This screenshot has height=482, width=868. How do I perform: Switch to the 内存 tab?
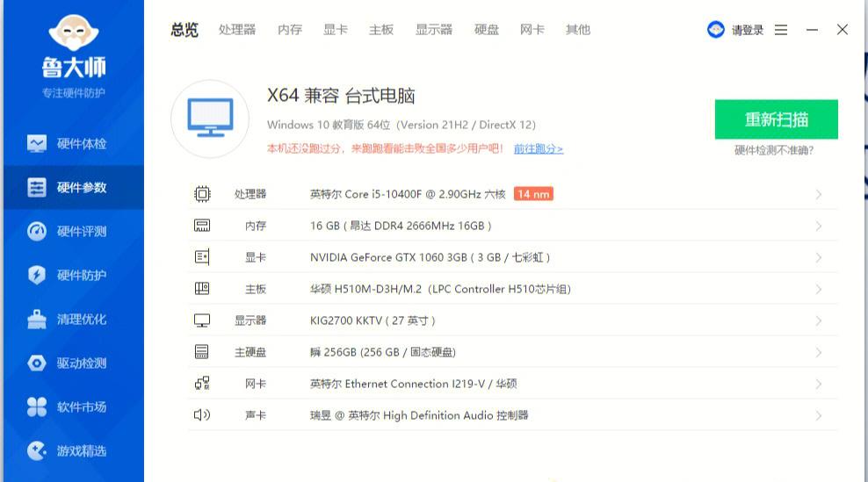coord(290,30)
